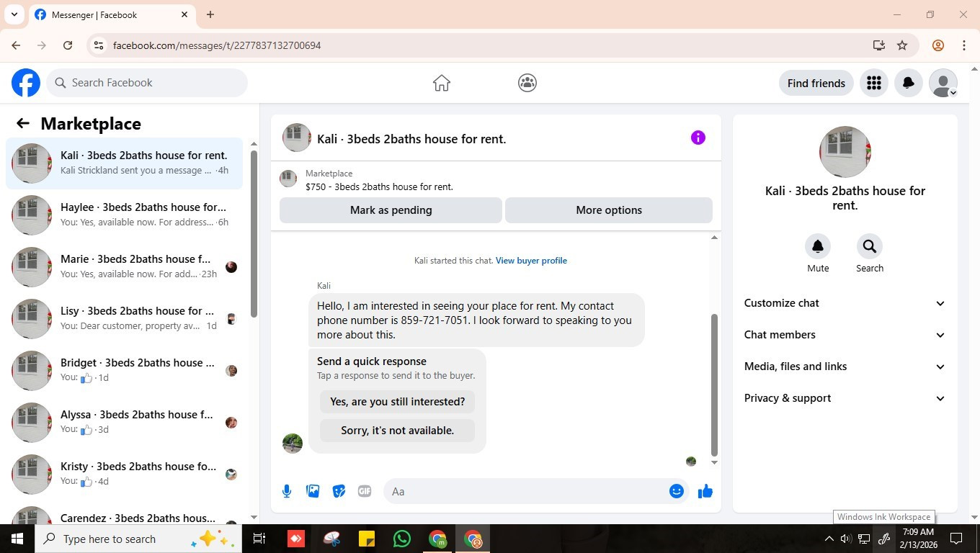Click More options button

coord(609,210)
